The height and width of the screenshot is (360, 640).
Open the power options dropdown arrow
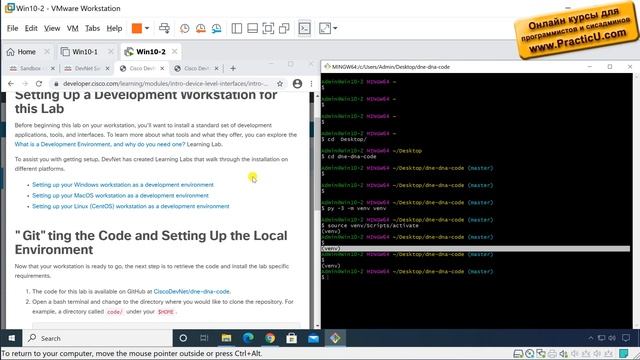(147, 28)
